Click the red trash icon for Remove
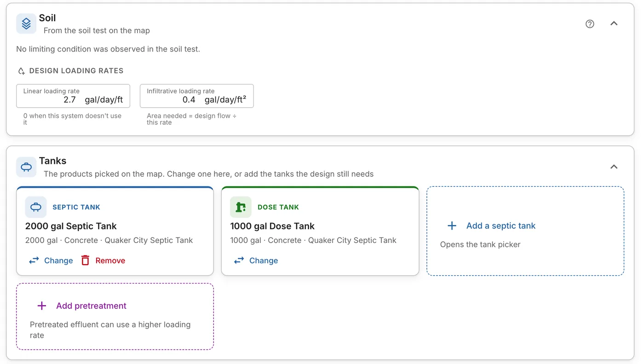644x364 pixels. (x=85, y=260)
